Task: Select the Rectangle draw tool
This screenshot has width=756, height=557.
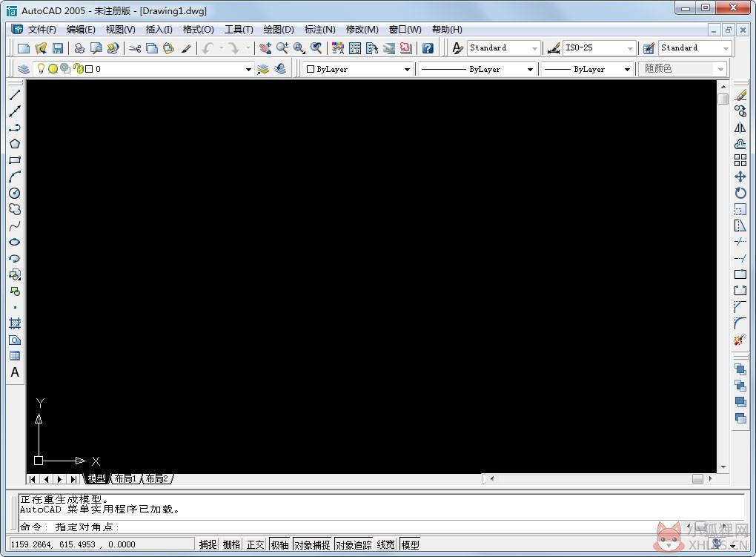Action: click(15, 160)
